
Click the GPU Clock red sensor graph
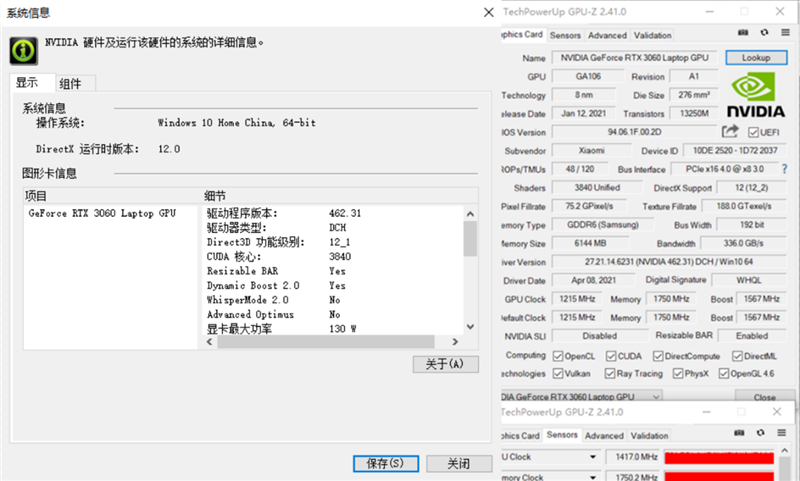click(x=719, y=457)
